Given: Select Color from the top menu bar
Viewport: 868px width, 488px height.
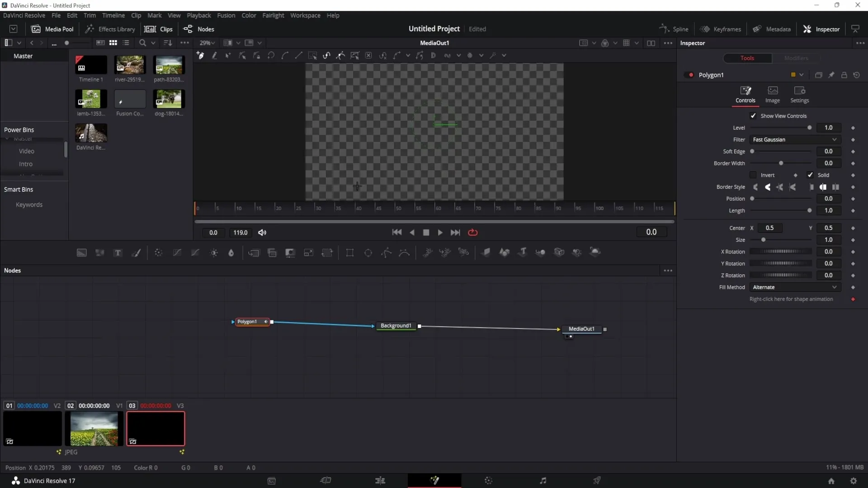Looking at the screenshot, I should pyautogui.click(x=249, y=15).
